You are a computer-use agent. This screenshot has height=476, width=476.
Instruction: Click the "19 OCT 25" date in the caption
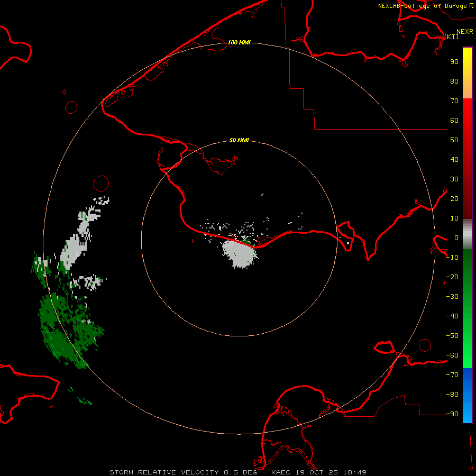click(x=317, y=472)
